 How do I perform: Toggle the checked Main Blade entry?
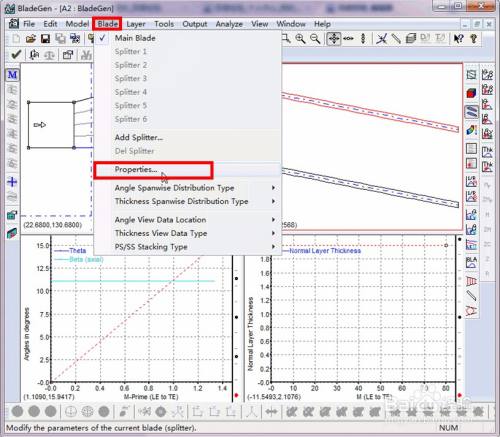135,38
